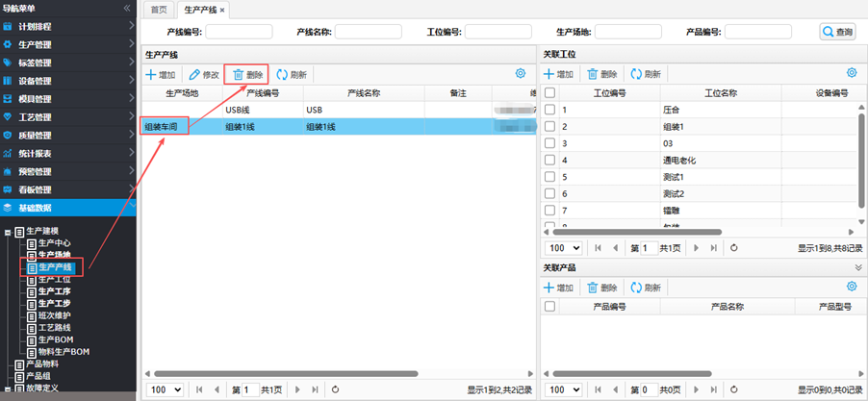Click 刷新 in 关联工位 toolbar
Viewport: 868px width, 401px height.
[x=646, y=74]
